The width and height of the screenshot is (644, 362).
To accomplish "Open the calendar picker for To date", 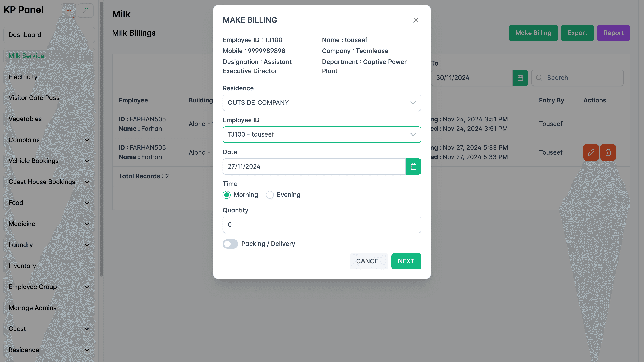I will point(520,78).
